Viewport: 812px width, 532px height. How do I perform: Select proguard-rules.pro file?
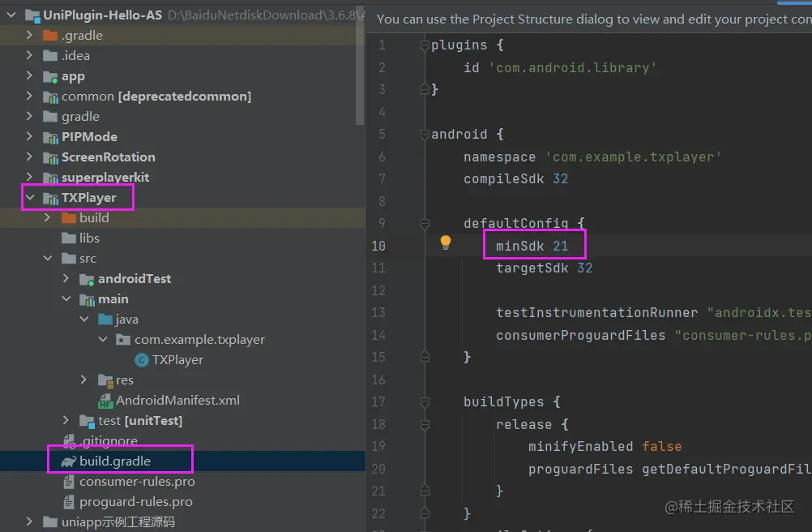(x=135, y=501)
